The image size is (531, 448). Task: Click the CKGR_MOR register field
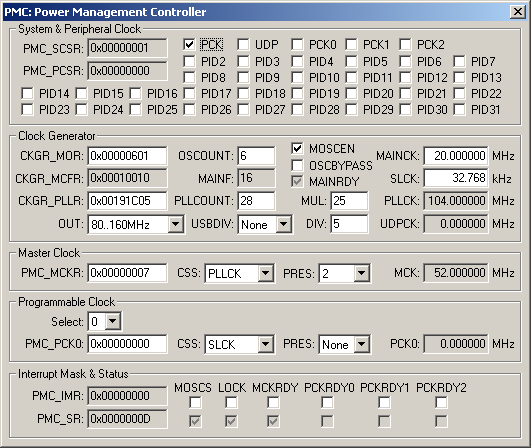click(127, 156)
